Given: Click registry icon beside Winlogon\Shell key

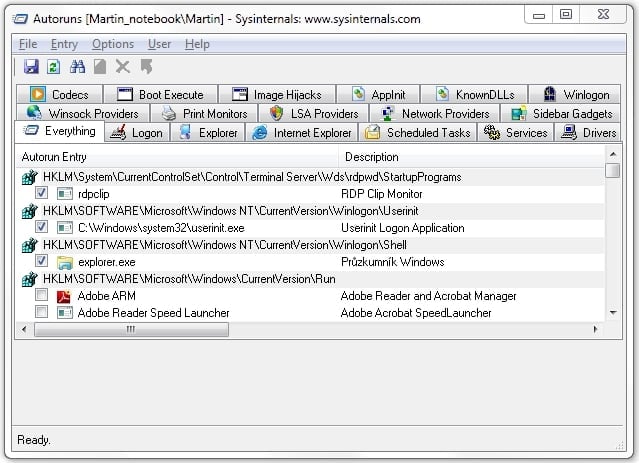Looking at the screenshot, I should pyautogui.click(x=29, y=245).
